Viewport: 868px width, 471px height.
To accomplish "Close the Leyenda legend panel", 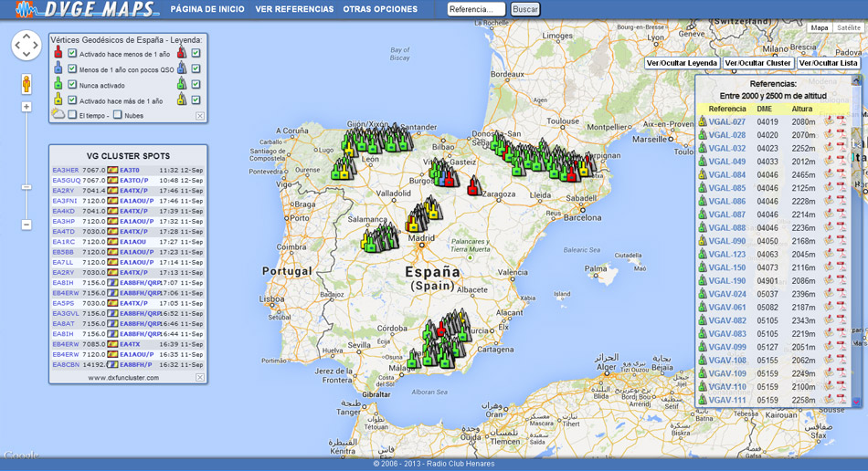I will (x=200, y=116).
